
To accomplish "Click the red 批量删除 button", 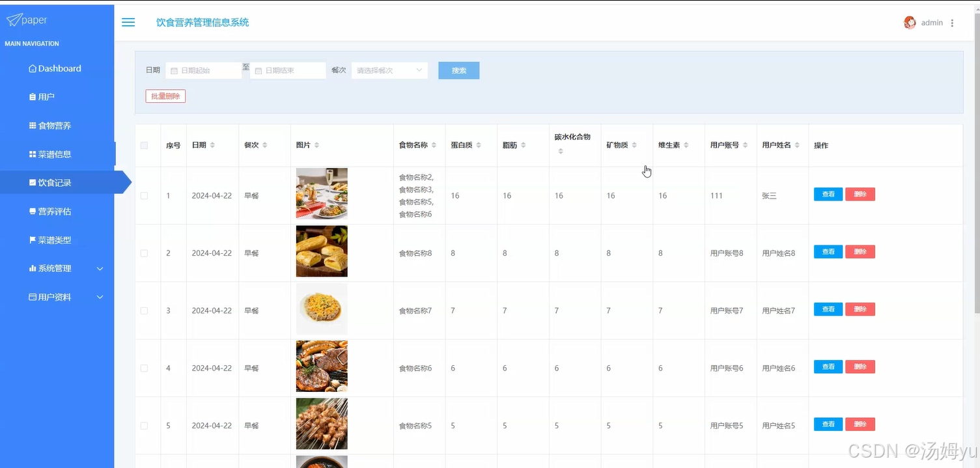I will [x=165, y=96].
